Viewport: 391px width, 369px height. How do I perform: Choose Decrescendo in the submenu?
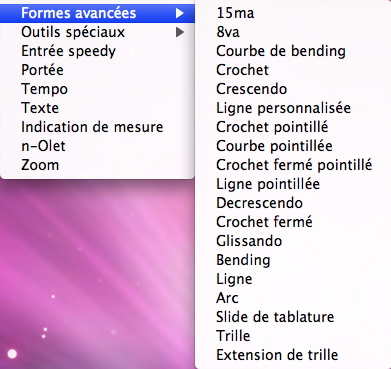coord(293,203)
